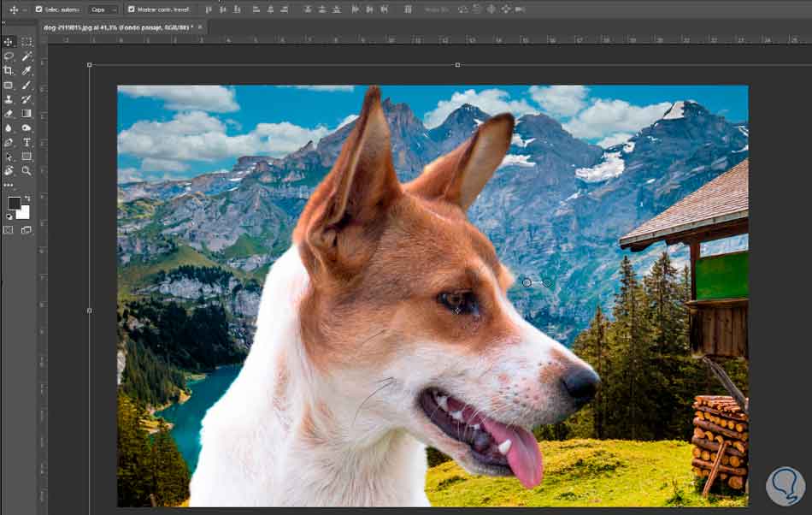
Task: Select the Blur drop tool
Action: point(9,128)
